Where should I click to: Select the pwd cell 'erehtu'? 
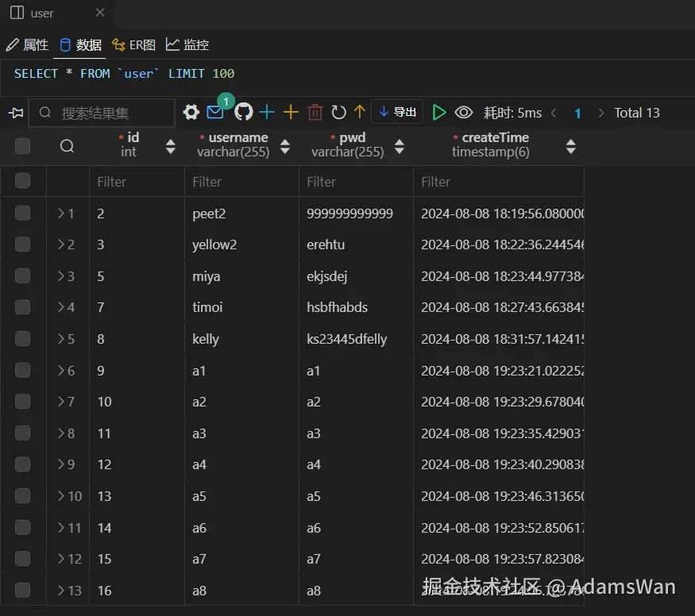326,244
